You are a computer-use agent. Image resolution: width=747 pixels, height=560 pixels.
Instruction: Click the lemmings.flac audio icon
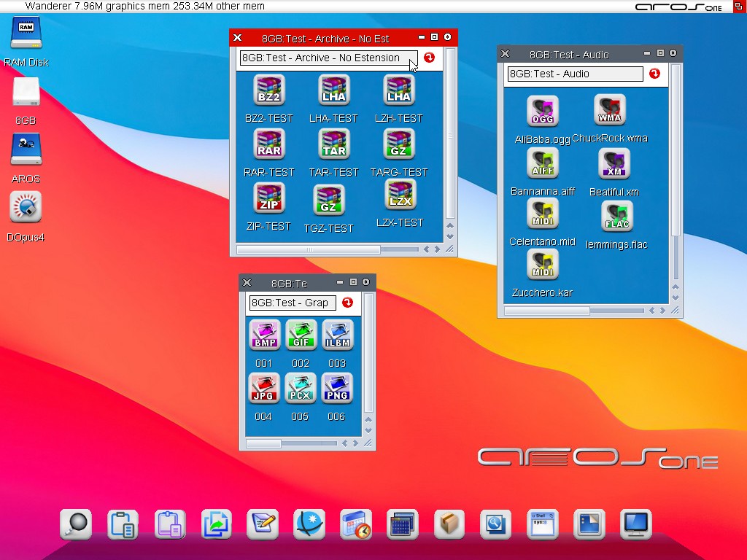point(616,217)
